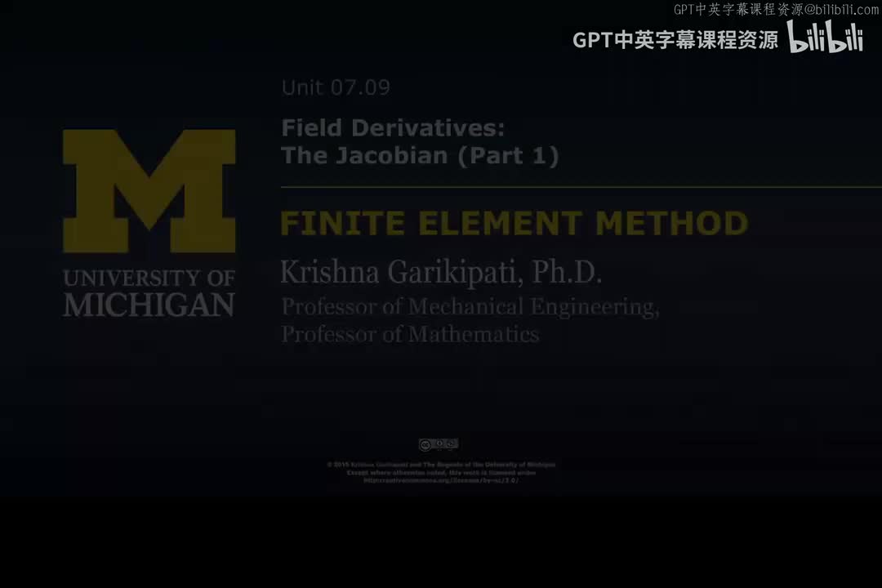Image resolution: width=882 pixels, height=588 pixels.
Task: Click the "Unit 07.09" text
Action: [x=336, y=87]
